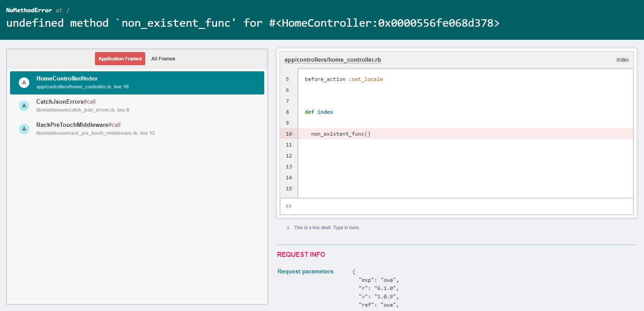Image resolution: width=644 pixels, height=311 pixels.
Task: Click the triangle icon beside live shell hint
Action: click(x=288, y=228)
